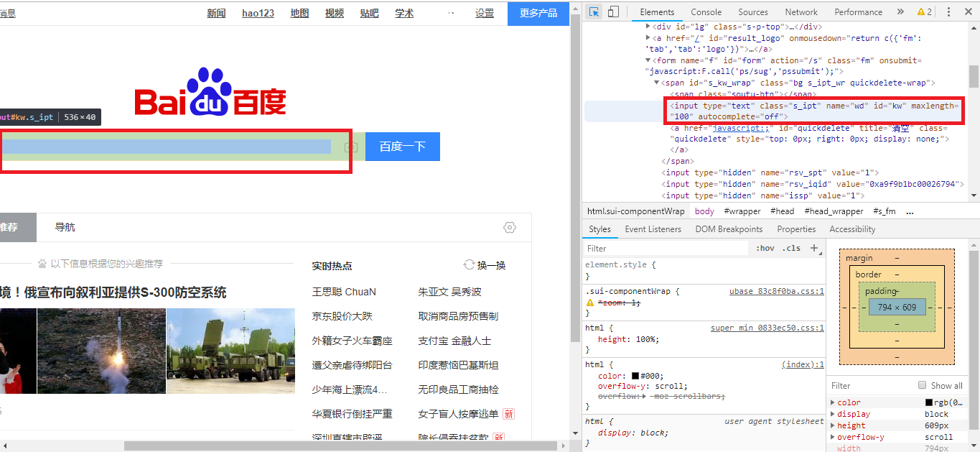The image size is (980, 452).
Task: Open the Event Listeners tab
Action: click(653, 229)
